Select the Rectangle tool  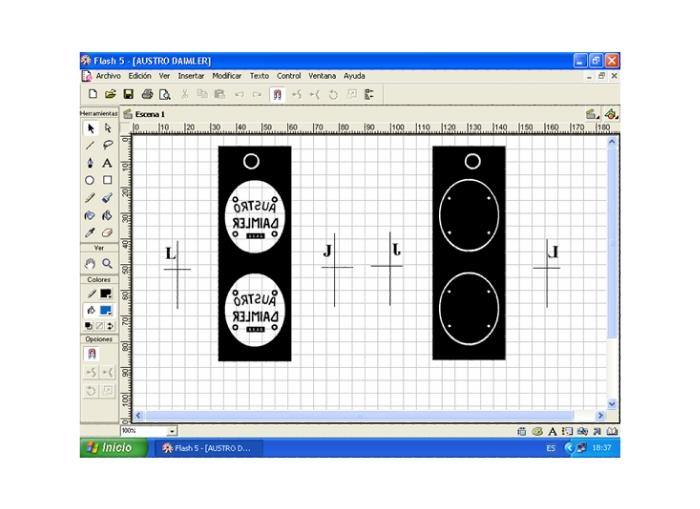(107, 180)
